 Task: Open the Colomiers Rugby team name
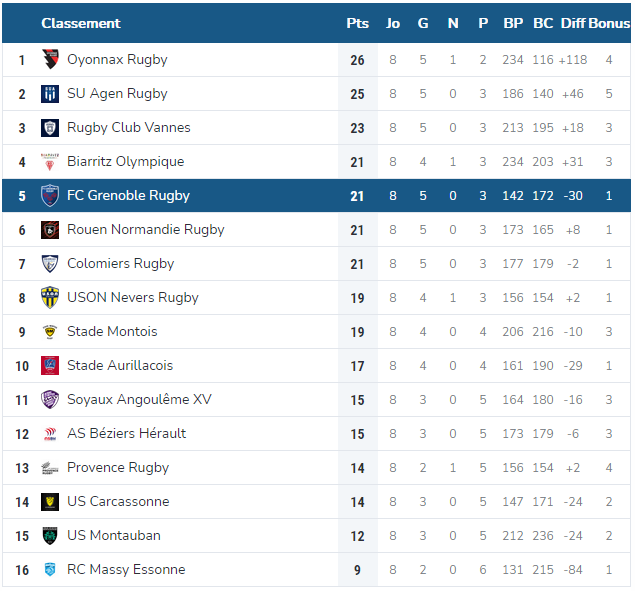tap(121, 264)
